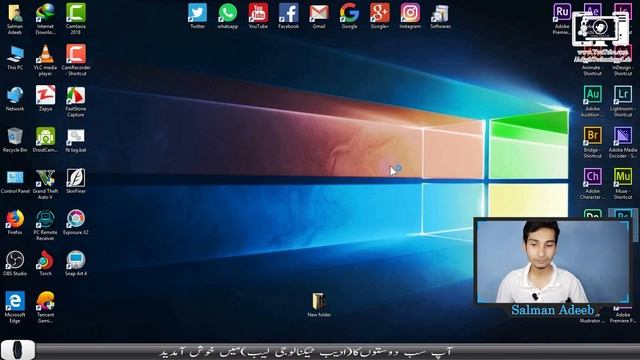Viewport: 640px width, 360px height.
Task: Select VLC media player icon
Action: click(45, 54)
